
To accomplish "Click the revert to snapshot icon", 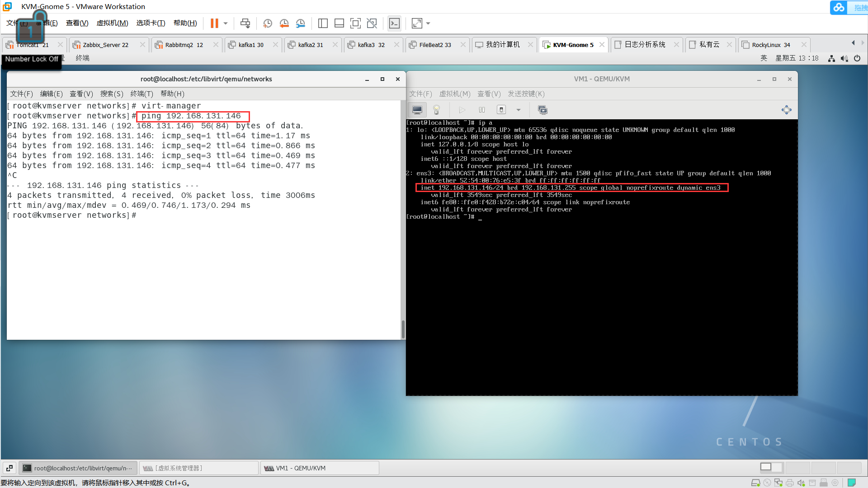I will [284, 23].
